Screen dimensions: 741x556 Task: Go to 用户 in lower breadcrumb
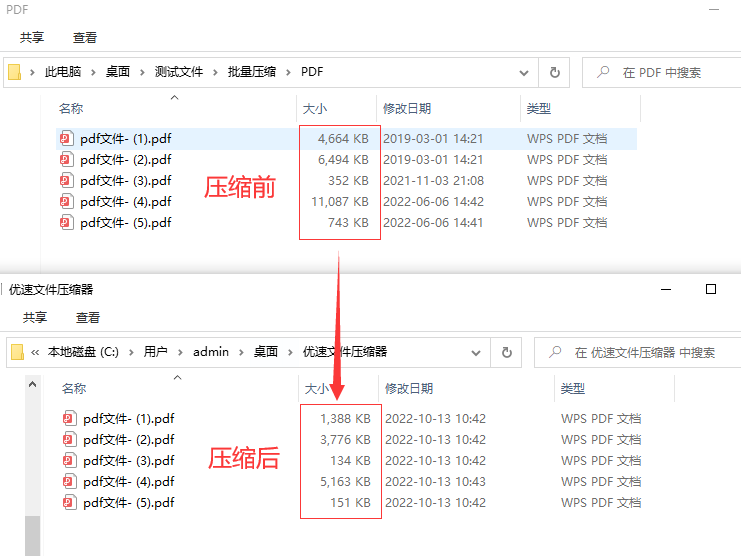155,352
